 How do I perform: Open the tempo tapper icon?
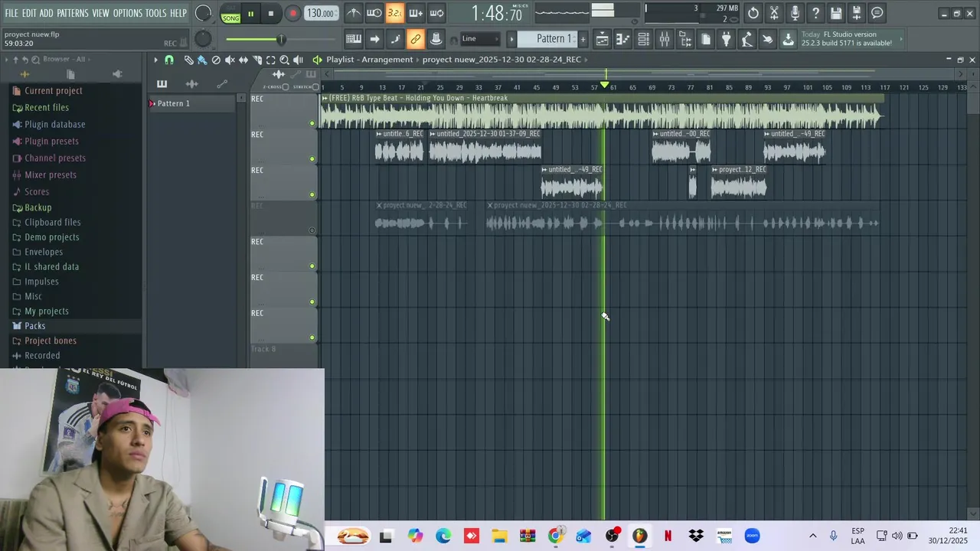(747, 39)
